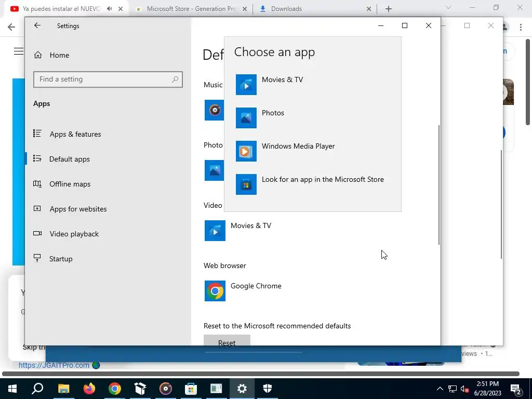532x399 pixels.
Task: Open a new browser tab
Action: tap(389, 9)
